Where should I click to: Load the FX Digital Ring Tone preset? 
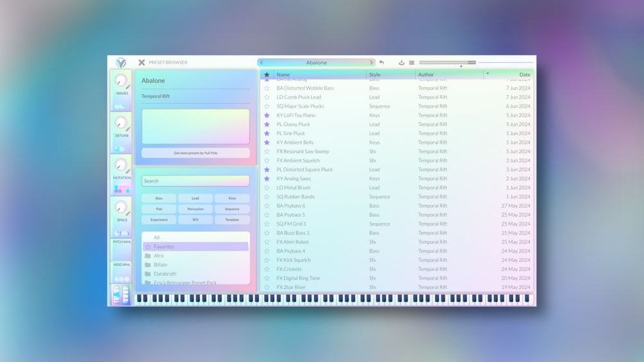pos(397,278)
